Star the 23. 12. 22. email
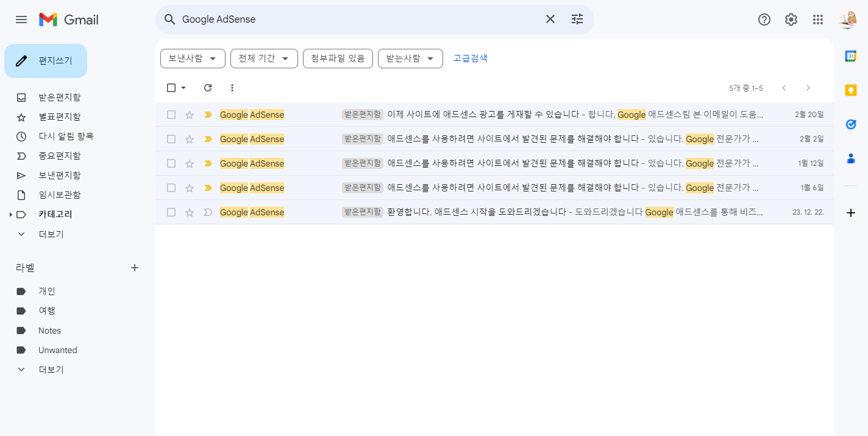This screenshot has height=436, width=868. (190, 212)
